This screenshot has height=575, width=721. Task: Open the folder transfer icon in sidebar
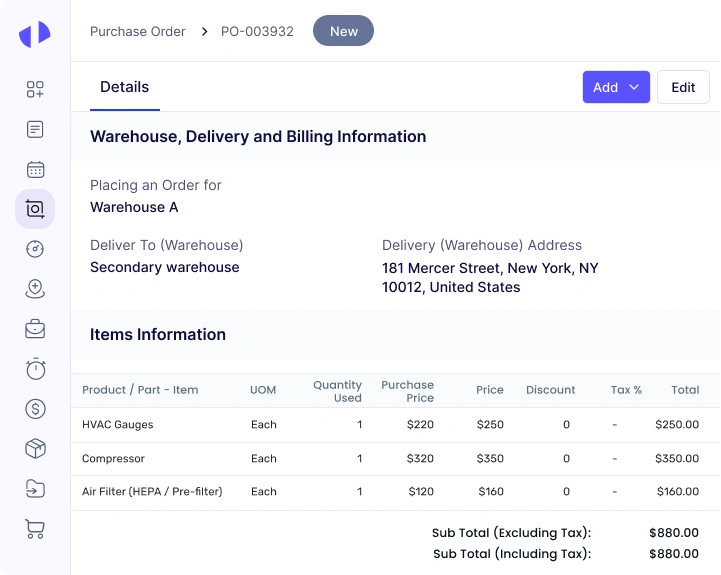click(35, 489)
